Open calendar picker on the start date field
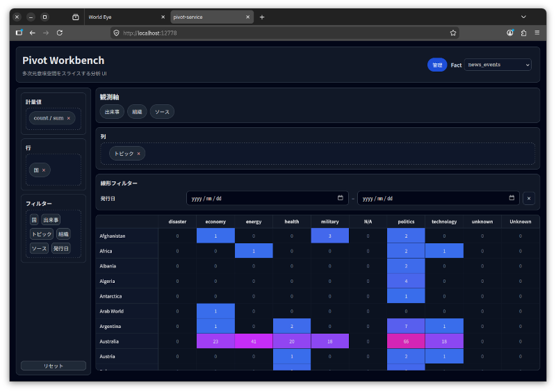556x392 pixels. click(x=340, y=198)
